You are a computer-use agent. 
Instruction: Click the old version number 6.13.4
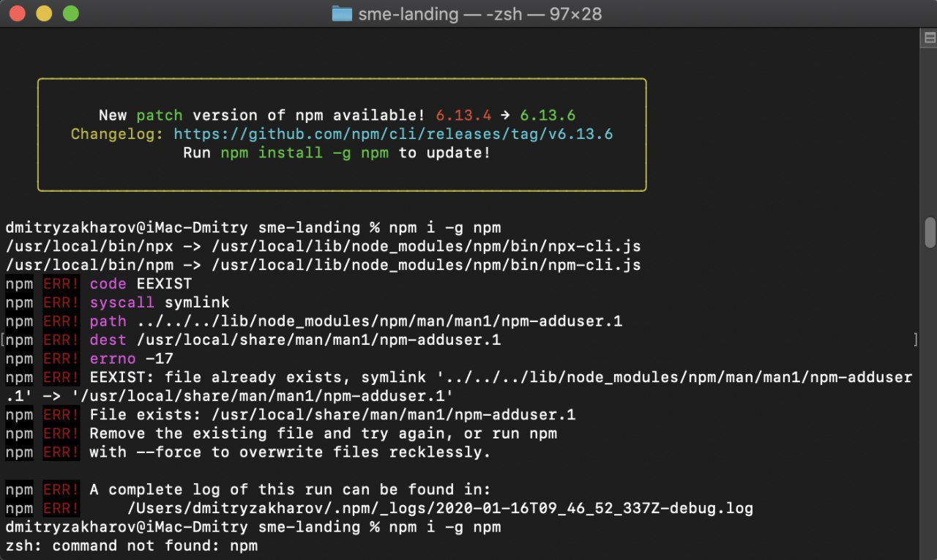(464, 116)
